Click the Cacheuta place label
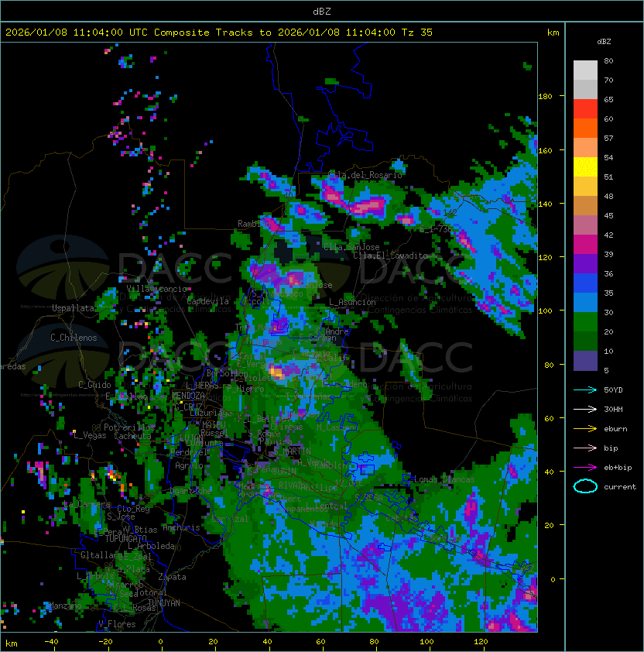Image resolution: width=644 pixels, height=652 pixels. pos(132,436)
